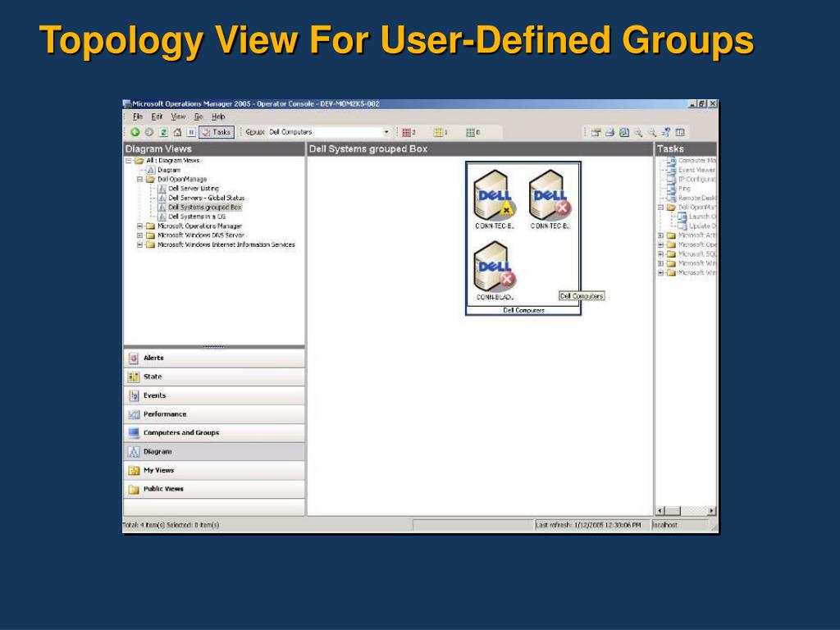This screenshot has width=840, height=630.
Task: Select Dell Systems in a CG view
Action: coord(197,217)
